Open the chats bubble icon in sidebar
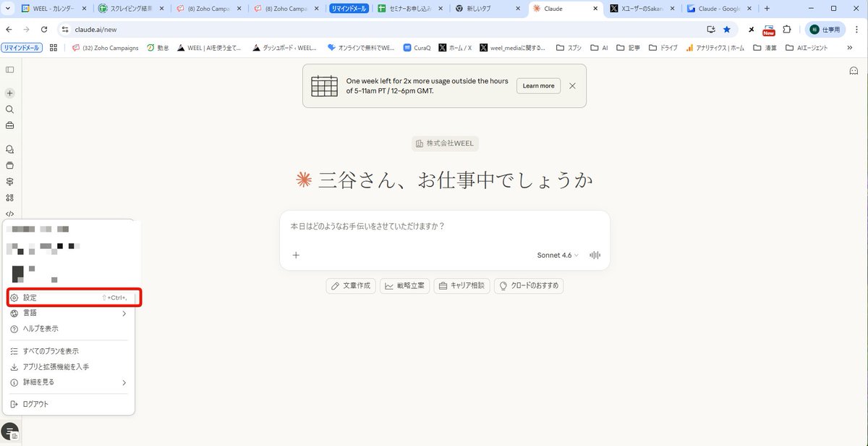The height and width of the screenshot is (446, 868). point(10,149)
